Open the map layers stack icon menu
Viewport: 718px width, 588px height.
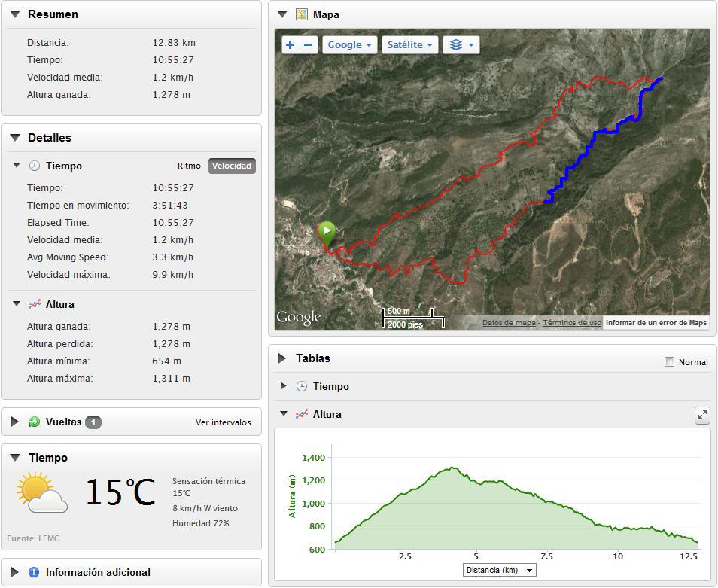click(461, 45)
